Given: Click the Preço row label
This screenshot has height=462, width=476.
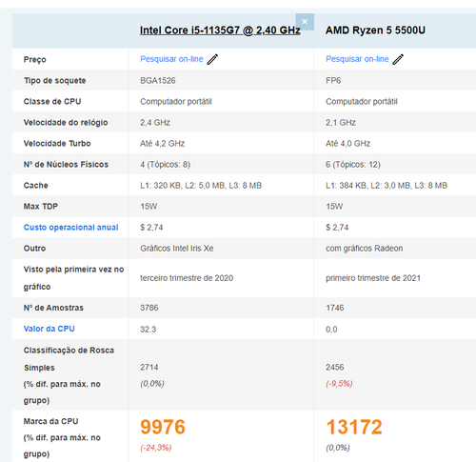Looking at the screenshot, I should (x=35, y=60).
